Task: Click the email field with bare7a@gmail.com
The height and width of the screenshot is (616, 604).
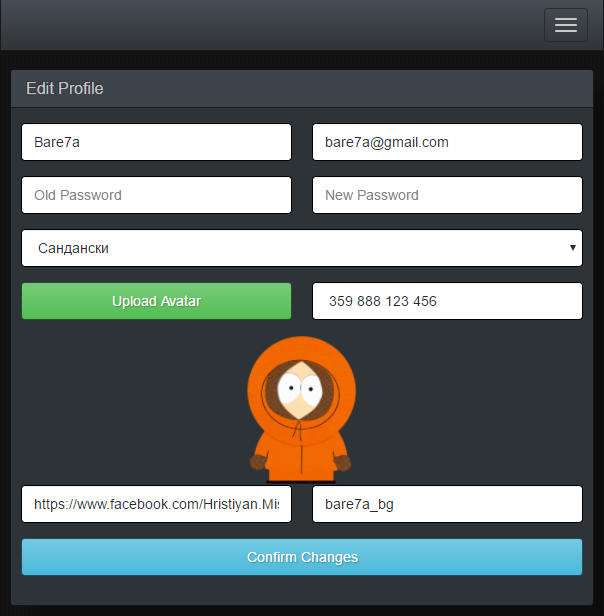Action: pos(447,142)
